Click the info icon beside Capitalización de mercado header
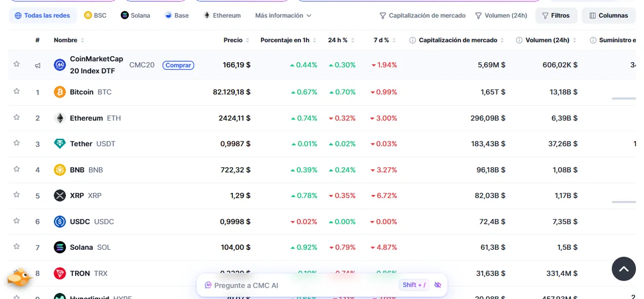 pos(412,40)
